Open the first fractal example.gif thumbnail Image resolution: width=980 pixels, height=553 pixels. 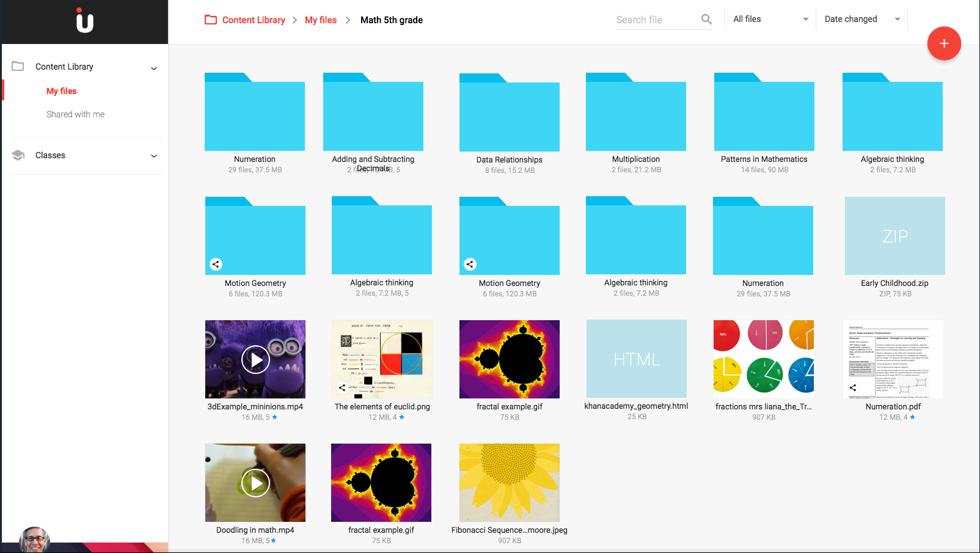(x=510, y=359)
